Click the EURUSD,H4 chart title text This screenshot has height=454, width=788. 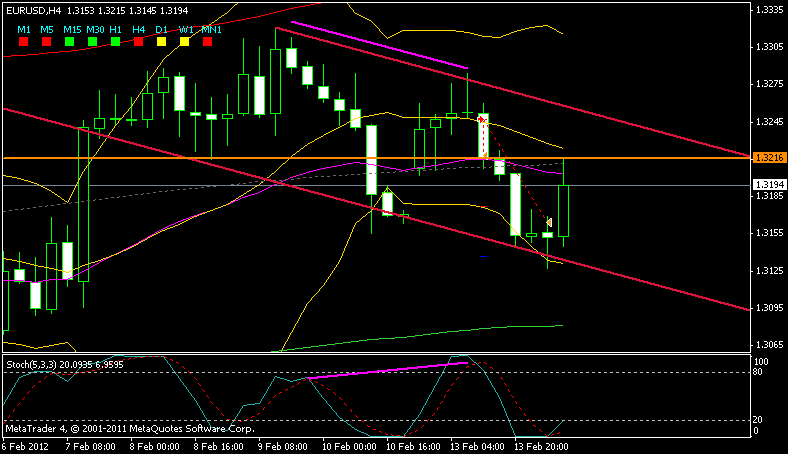(x=34, y=11)
